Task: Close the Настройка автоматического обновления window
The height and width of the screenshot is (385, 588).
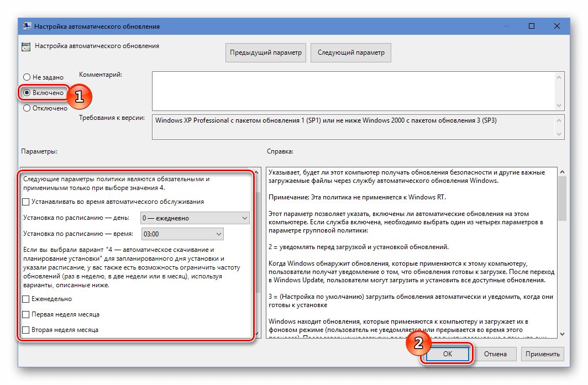Action: click(557, 27)
